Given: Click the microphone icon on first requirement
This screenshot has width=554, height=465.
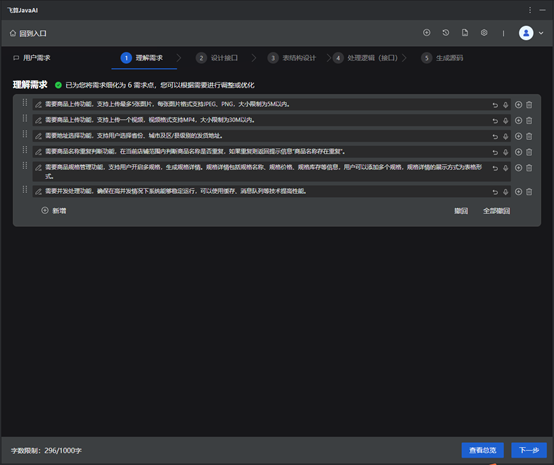Looking at the screenshot, I should pyautogui.click(x=506, y=105).
